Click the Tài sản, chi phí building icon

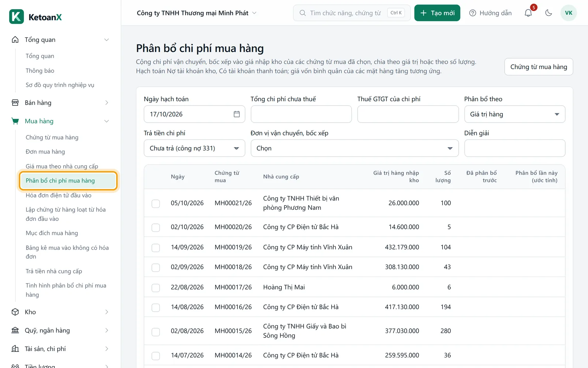pyautogui.click(x=15, y=349)
